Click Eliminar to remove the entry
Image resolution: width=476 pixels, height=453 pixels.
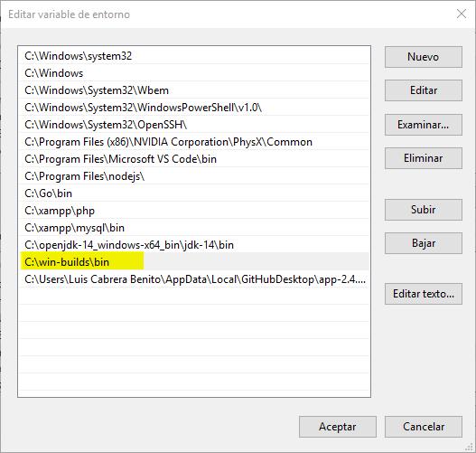(424, 158)
